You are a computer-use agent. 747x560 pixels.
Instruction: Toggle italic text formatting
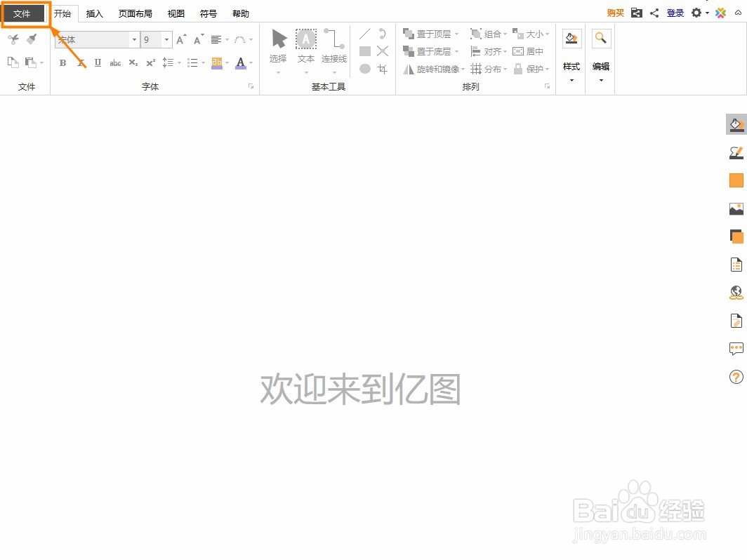pos(80,63)
